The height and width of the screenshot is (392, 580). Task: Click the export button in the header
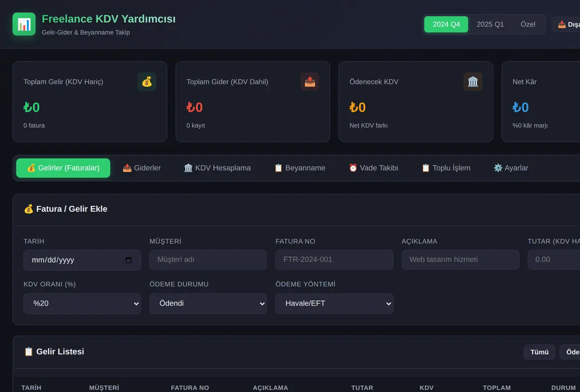click(x=566, y=24)
